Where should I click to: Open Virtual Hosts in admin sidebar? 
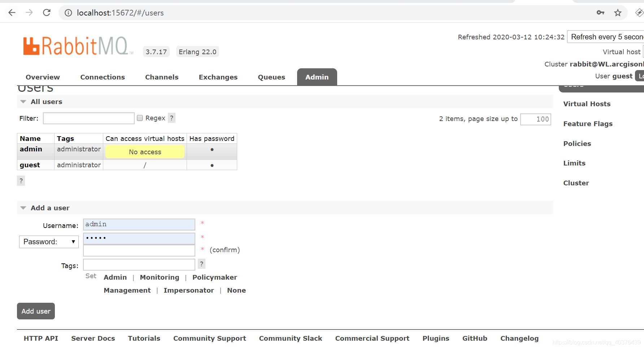587,104
